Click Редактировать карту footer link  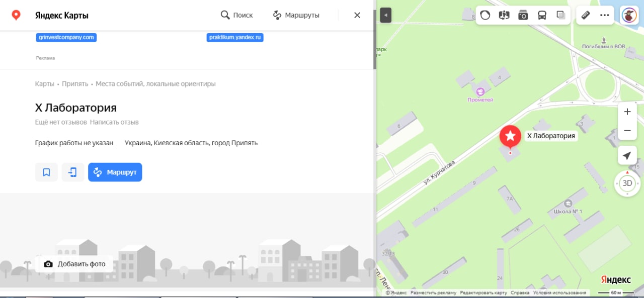pyautogui.click(x=484, y=292)
